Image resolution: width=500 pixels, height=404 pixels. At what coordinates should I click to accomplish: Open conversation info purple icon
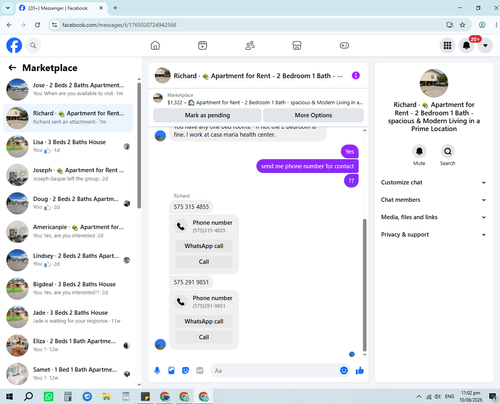pyautogui.click(x=356, y=76)
